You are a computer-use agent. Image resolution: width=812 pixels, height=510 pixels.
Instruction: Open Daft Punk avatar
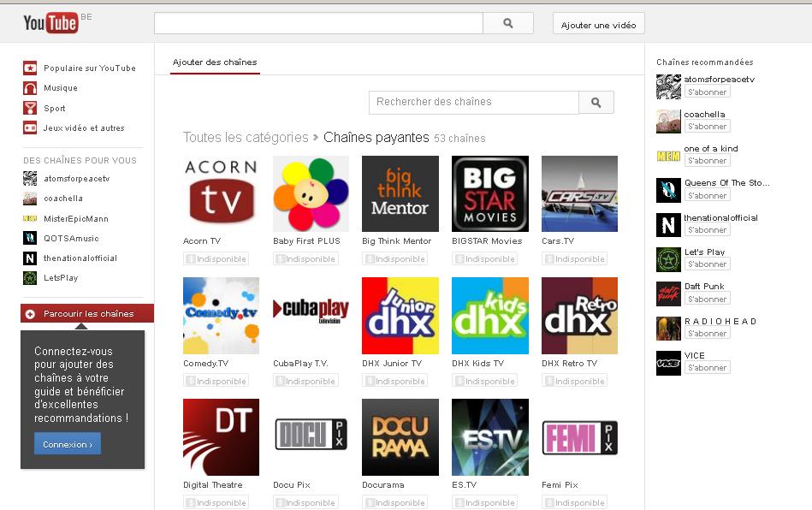(x=668, y=294)
